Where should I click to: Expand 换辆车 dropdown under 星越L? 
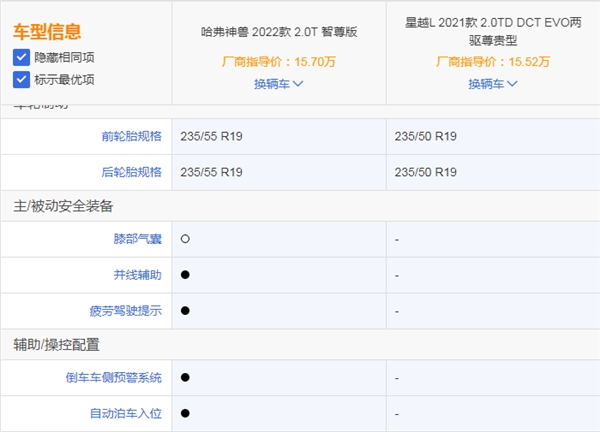pos(492,83)
